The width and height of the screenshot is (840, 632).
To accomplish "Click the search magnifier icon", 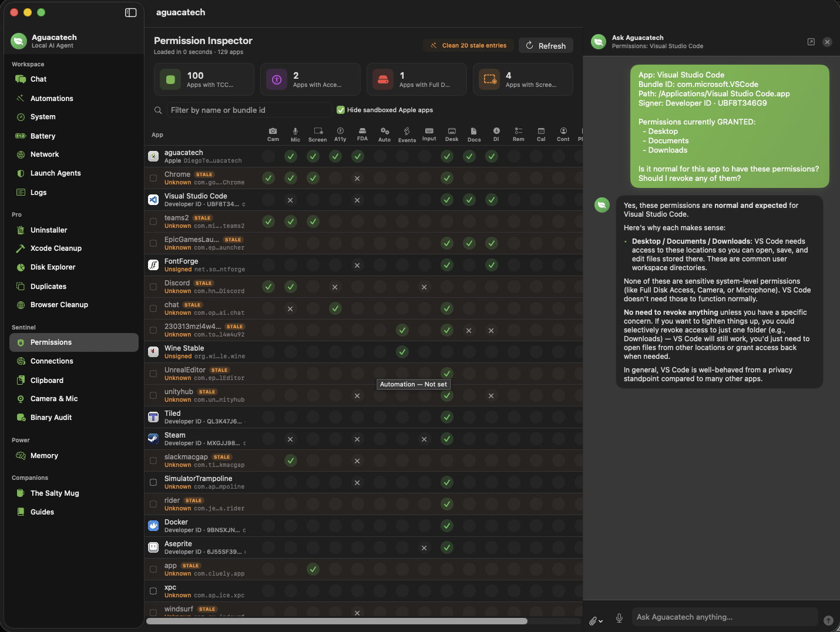I will [x=158, y=110].
